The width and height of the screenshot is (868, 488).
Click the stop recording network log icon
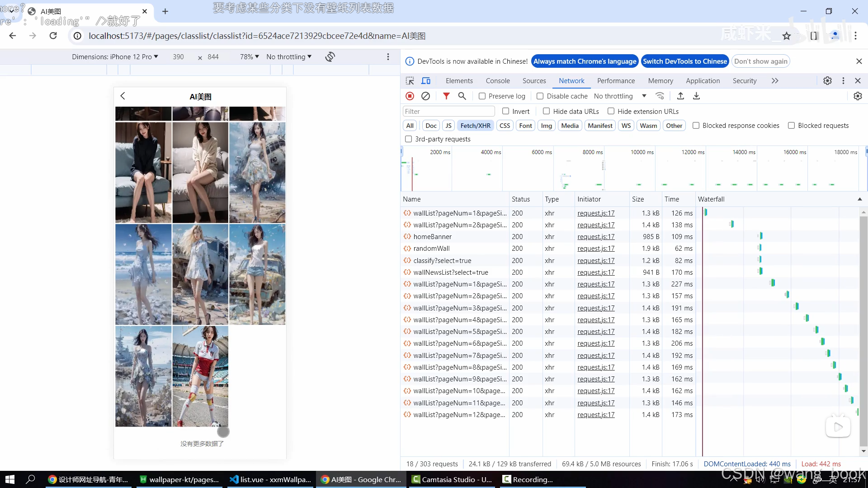(410, 96)
